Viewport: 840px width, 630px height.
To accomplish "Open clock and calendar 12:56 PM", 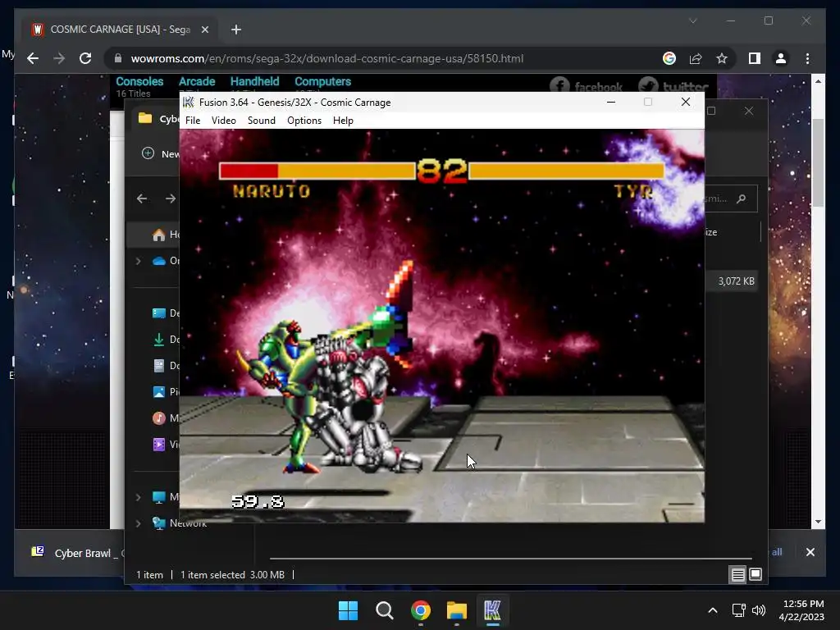I will 802,610.
